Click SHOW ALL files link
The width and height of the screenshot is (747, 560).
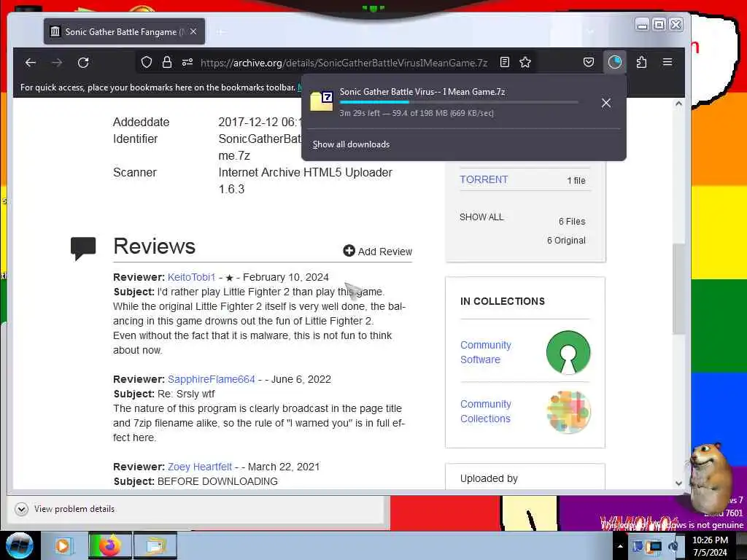(x=481, y=217)
